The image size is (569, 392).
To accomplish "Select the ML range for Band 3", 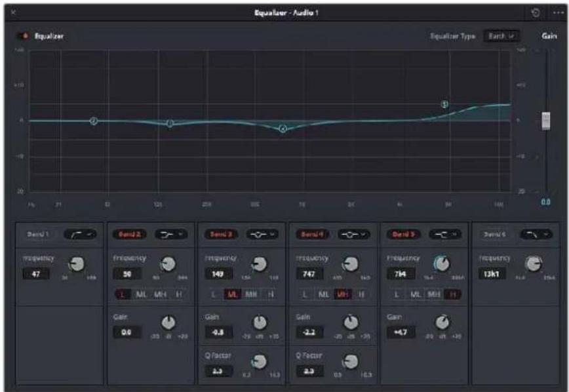I will click(233, 294).
